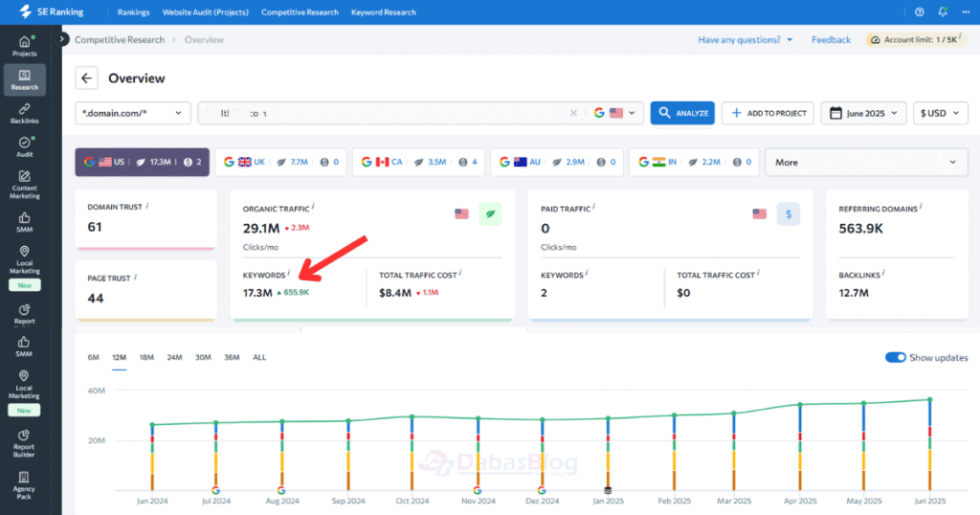980x515 pixels.
Task: Click ADD TO PROJECT button
Action: 768,113
